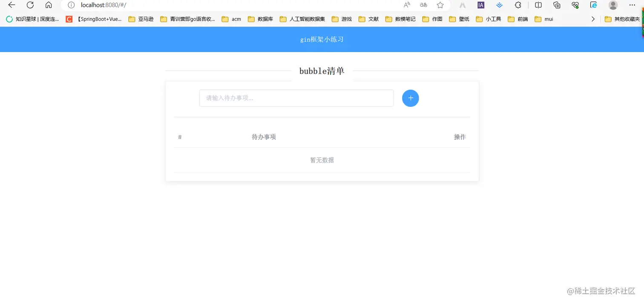The height and width of the screenshot is (304, 644).
Task: Click the bubble清单 heading
Action: pyautogui.click(x=322, y=71)
